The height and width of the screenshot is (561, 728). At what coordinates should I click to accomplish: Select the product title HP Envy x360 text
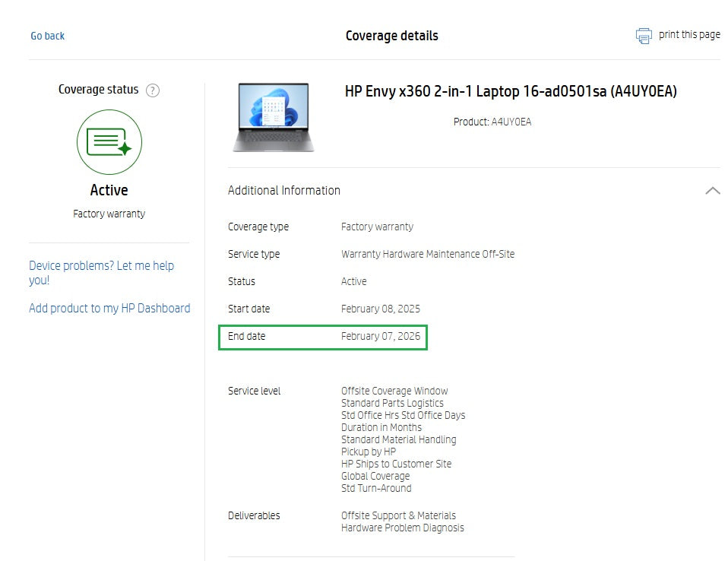click(511, 91)
